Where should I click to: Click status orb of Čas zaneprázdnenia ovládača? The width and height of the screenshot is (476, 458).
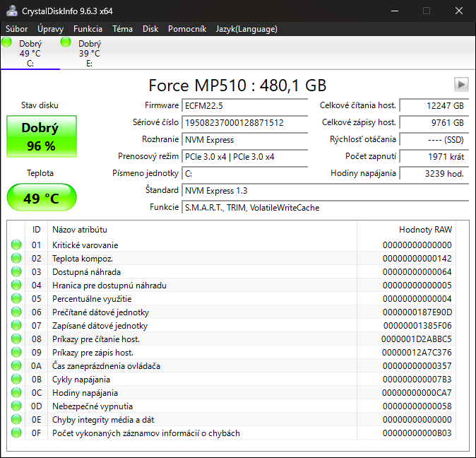16,365
